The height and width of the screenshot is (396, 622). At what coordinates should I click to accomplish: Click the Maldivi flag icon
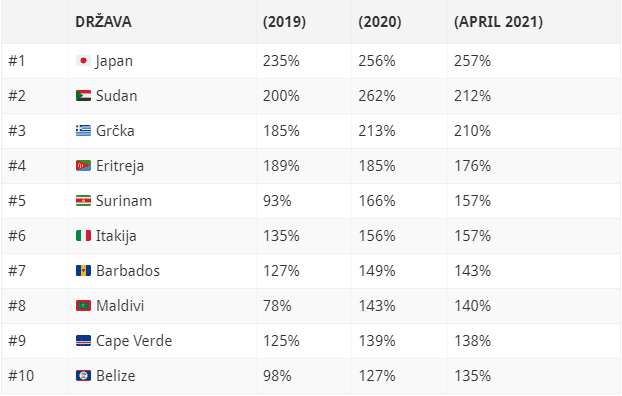coord(83,306)
